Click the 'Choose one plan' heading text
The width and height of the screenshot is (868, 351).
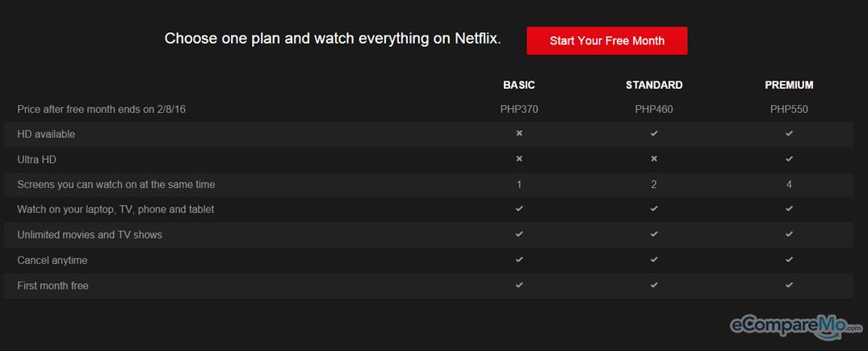(333, 39)
